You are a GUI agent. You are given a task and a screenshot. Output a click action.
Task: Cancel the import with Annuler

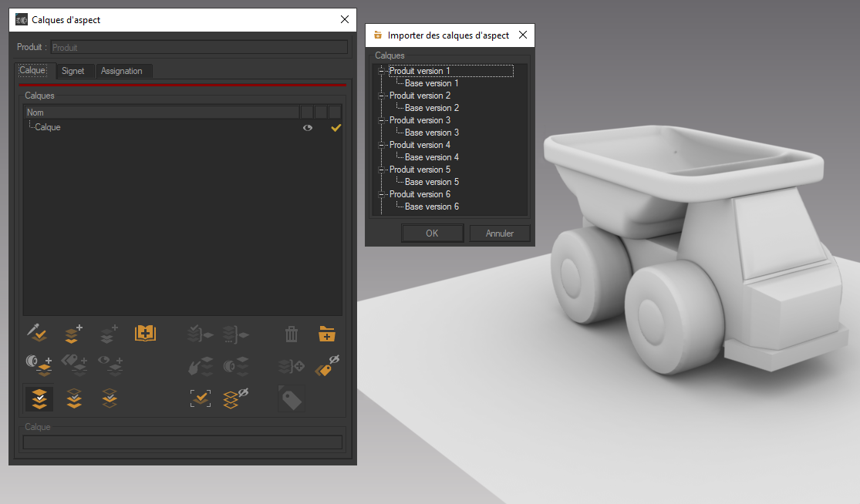pyautogui.click(x=499, y=233)
